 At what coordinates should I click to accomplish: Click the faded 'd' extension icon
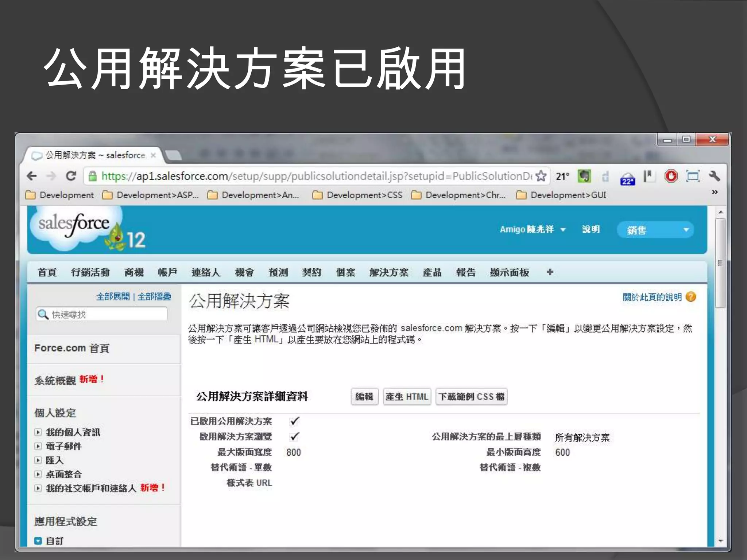point(605,176)
